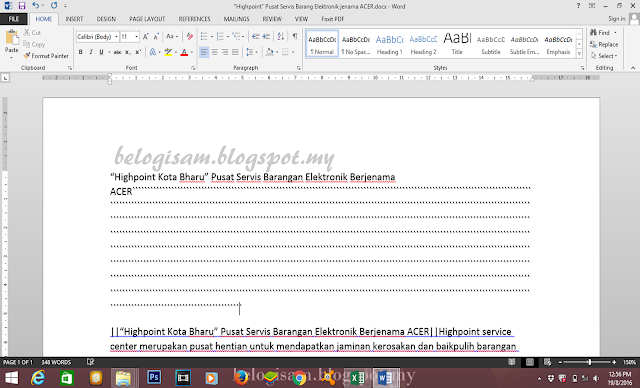Increase font size with Grow Font
640x388 pixels.
click(145, 37)
